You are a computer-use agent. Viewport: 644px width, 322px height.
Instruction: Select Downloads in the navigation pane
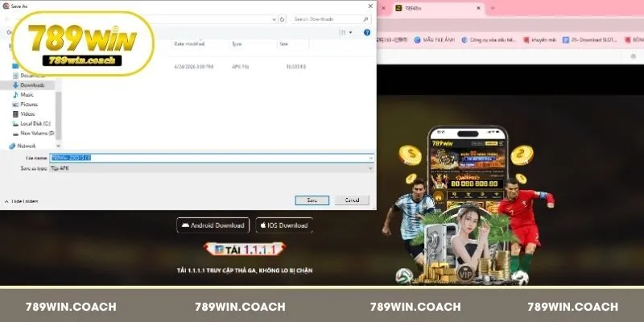tap(32, 85)
